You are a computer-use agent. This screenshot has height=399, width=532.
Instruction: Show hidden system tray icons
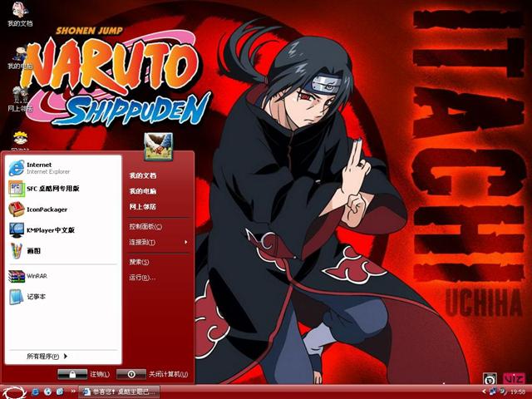click(484, 392)
